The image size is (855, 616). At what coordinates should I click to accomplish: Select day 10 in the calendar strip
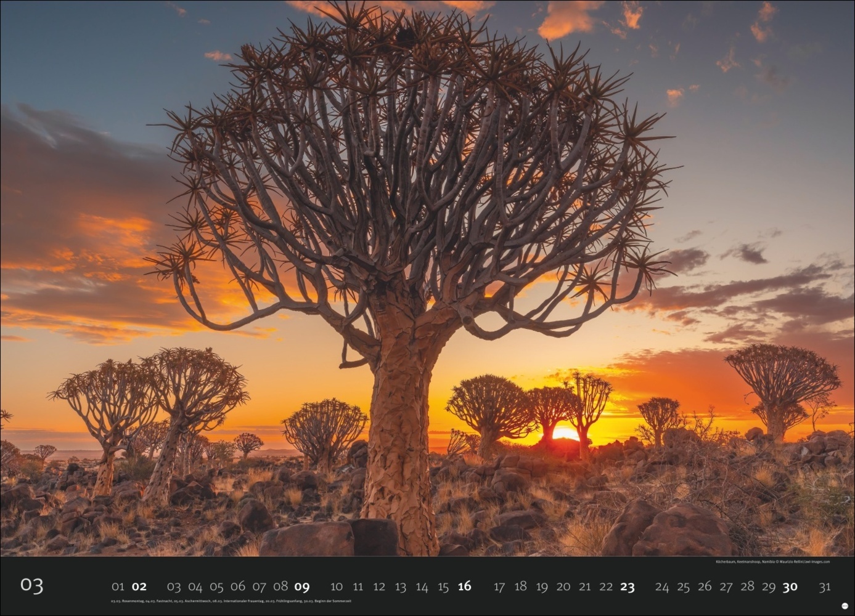[337, 587]
